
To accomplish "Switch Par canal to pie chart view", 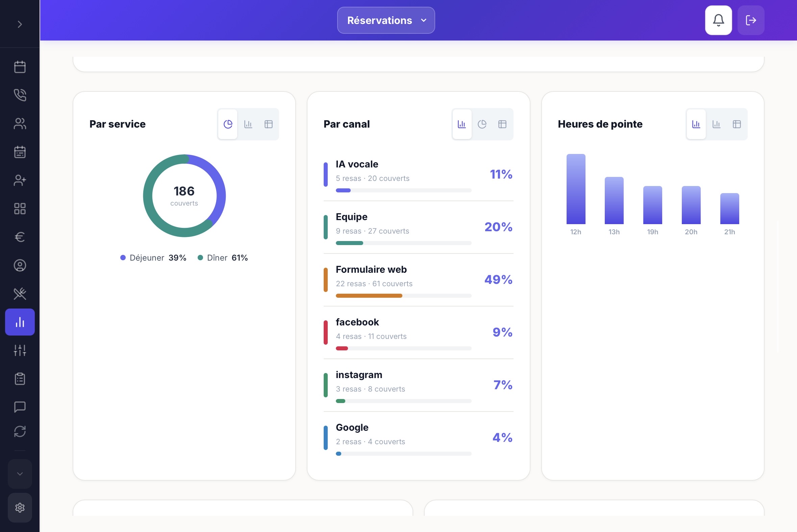I will coord(482,124).
